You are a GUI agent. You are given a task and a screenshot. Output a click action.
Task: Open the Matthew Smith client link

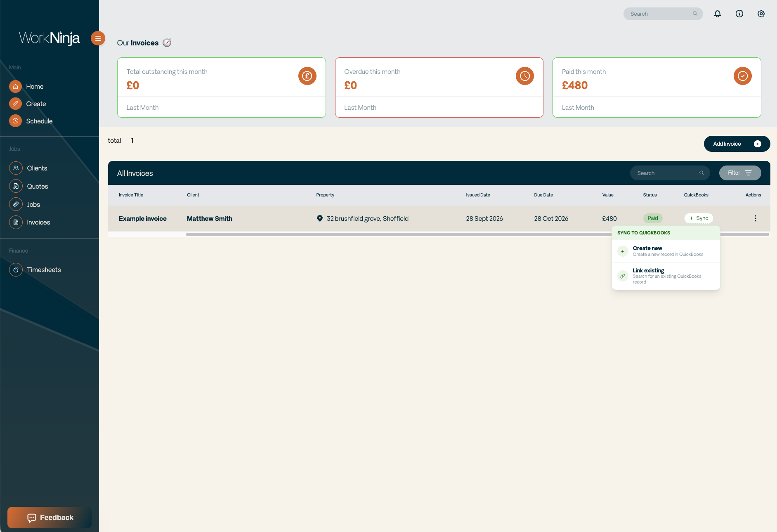(x=210, y=218)
